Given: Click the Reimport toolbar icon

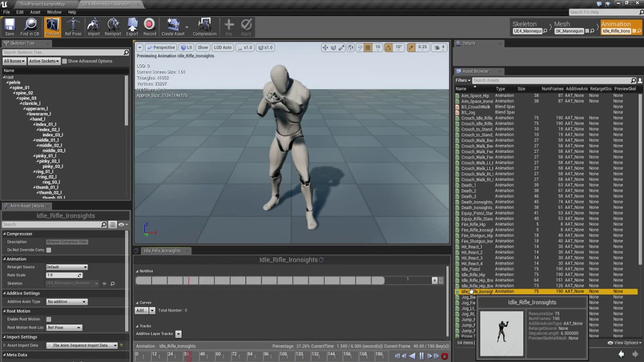Looking at the screenshot, I should (x=113, y=27).
